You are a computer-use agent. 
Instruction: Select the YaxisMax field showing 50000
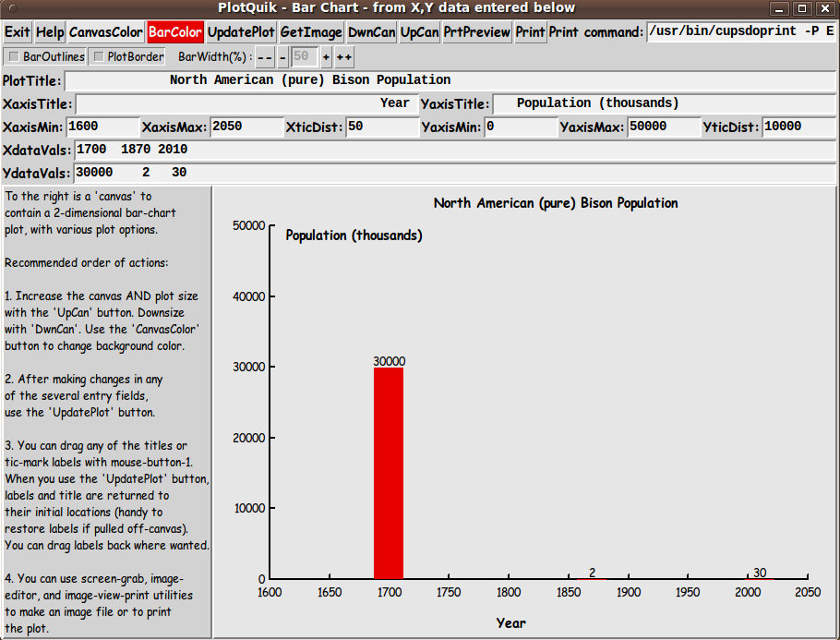pos(664,127)
